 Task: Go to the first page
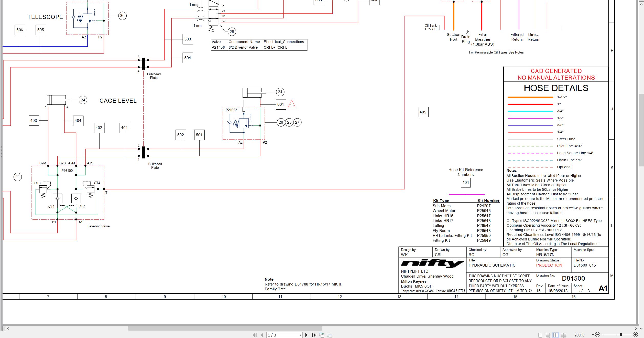tap(255, 335)
